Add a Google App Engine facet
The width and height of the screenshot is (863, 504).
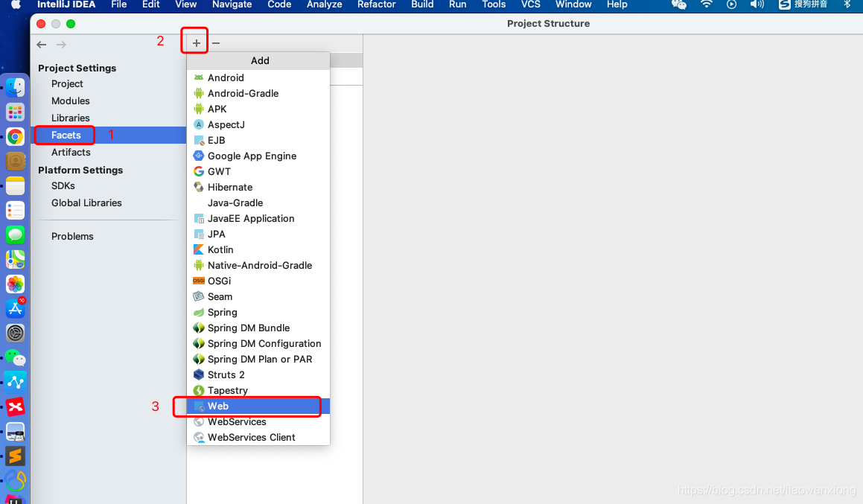[258, 156]
